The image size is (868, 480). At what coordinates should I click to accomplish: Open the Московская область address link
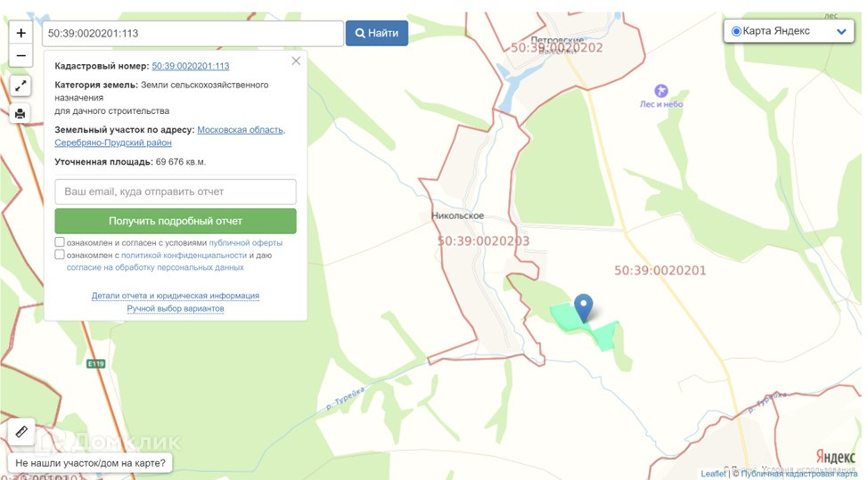[242, 130]
